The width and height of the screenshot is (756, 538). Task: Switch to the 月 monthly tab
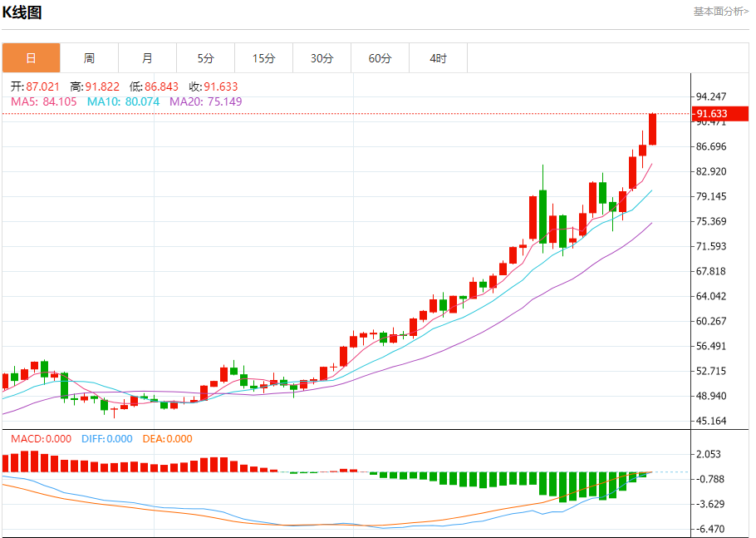(147, 58)
